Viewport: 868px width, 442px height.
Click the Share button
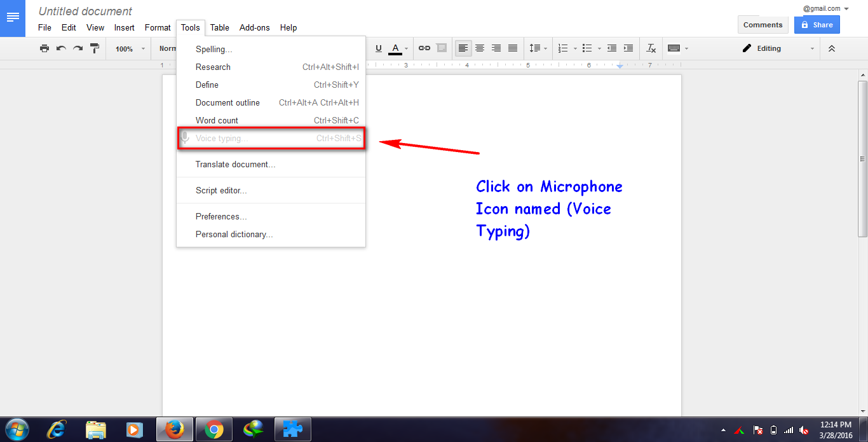click(x=817, y=24)
